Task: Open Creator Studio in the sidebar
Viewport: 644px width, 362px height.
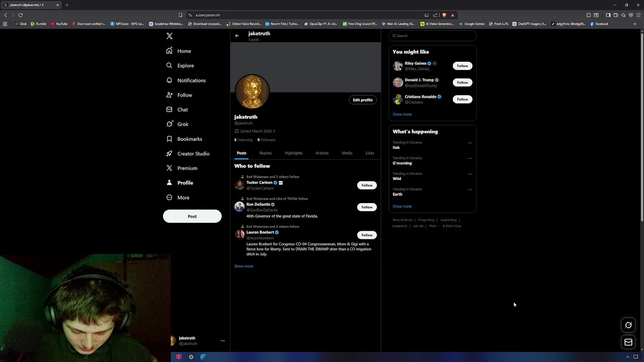Action: [188, 153]
